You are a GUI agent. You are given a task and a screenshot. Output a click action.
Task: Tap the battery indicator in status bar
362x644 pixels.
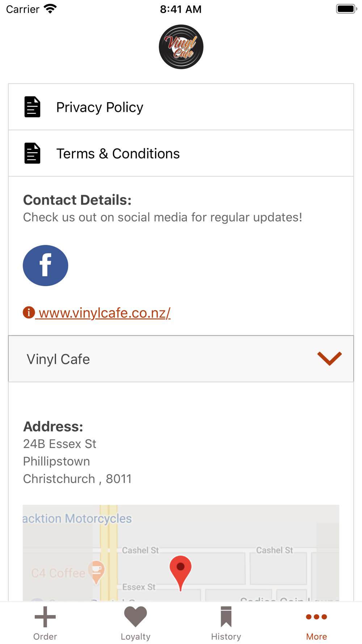tap(346, 9)
